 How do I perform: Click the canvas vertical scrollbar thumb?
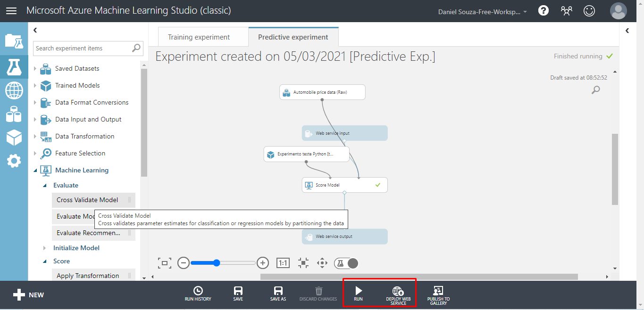[x=615, y=169]
